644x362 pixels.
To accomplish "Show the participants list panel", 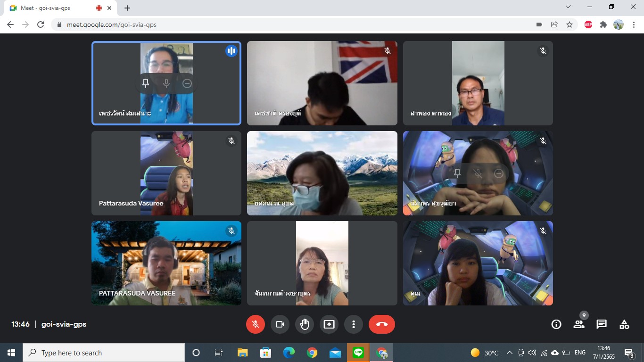I will point(579,324).
